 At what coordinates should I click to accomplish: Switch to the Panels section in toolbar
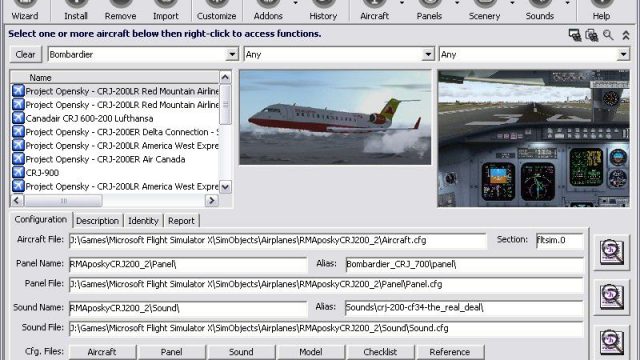click(x=429, y=11)
